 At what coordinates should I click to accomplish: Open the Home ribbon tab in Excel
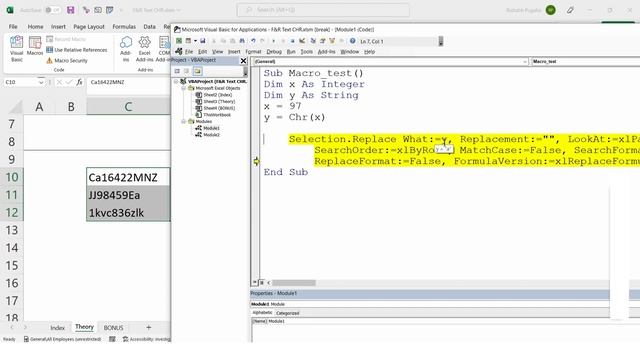click(x=36, y=27)
